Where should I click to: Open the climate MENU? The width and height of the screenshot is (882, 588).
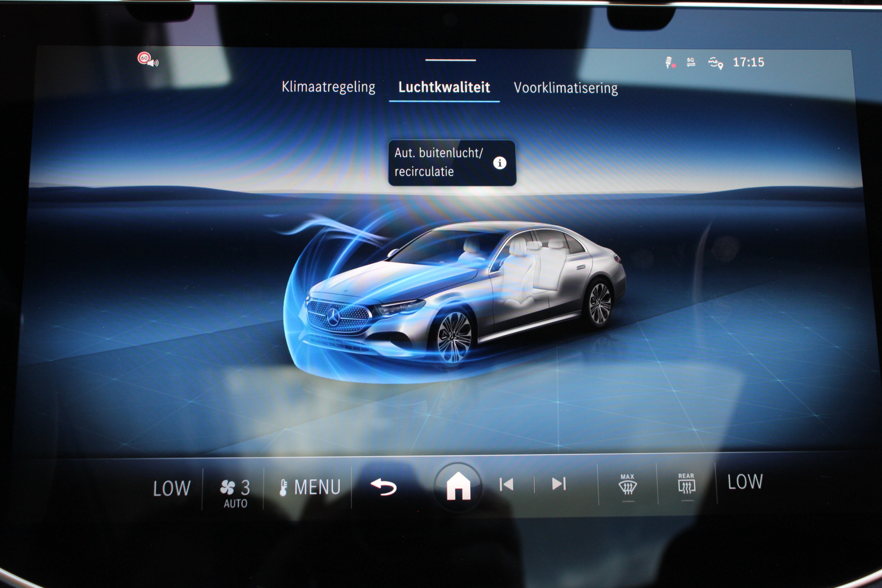tap(310, 487)
